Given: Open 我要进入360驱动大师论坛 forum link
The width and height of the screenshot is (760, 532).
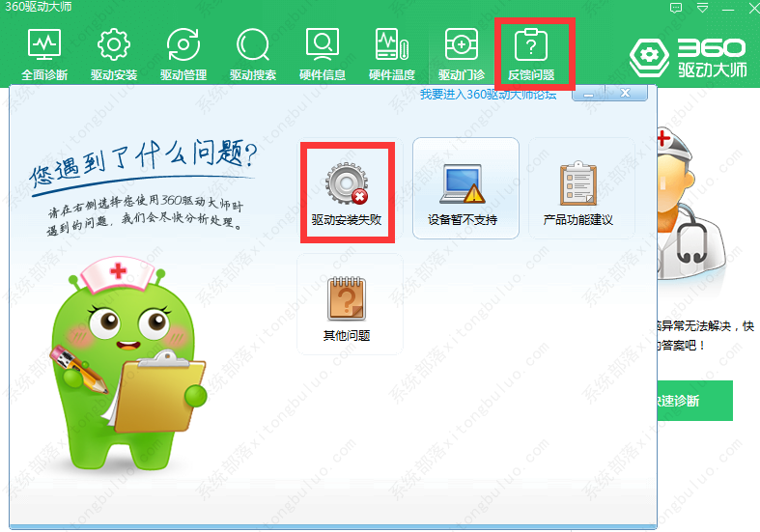Looking at the screenshot, I should coord(488,95).
